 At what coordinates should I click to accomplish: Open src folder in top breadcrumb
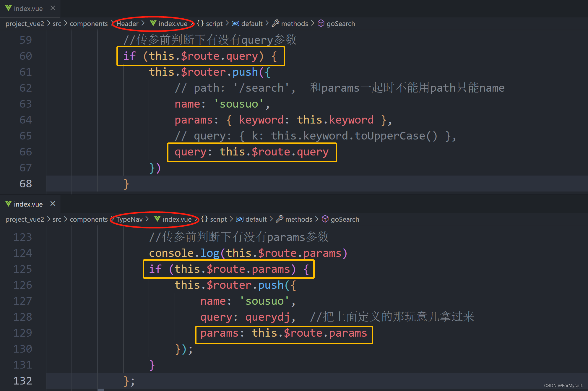(57, 24)
